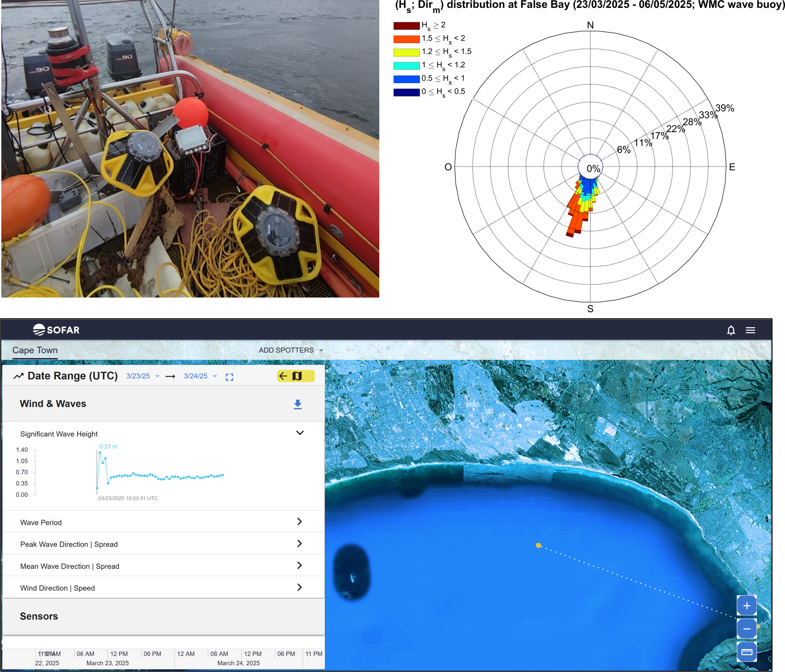The image size is (785, 672).
Task: Click the 0.21 m peak data point
Action: pyautogui.click(x=100, y=452)
